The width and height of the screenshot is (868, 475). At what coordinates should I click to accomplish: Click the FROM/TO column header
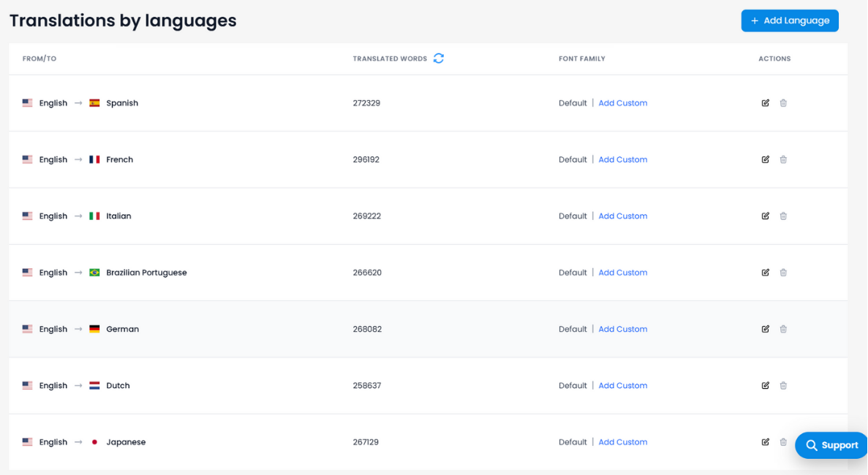(39, 58)
